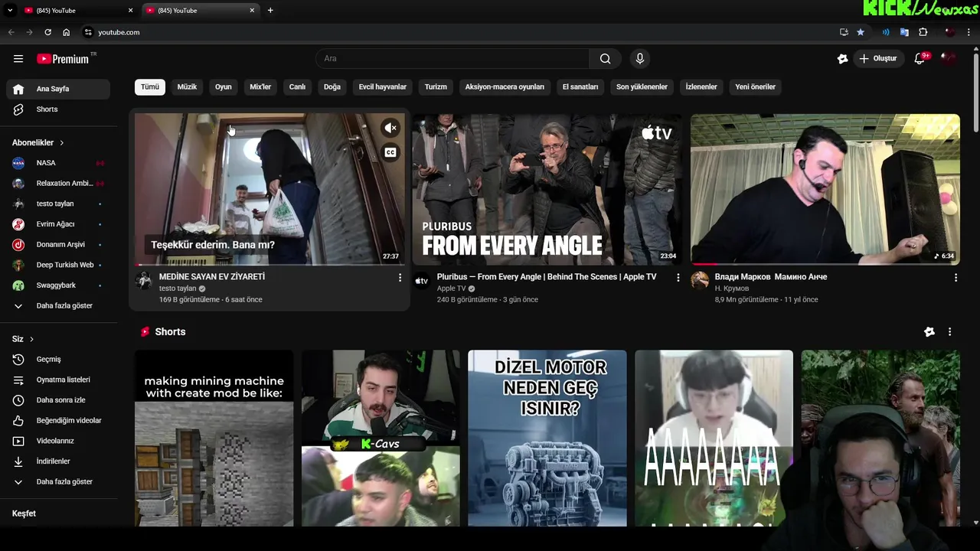Select the Turizm filter chip
980x551 pixels.
(436, 87)
